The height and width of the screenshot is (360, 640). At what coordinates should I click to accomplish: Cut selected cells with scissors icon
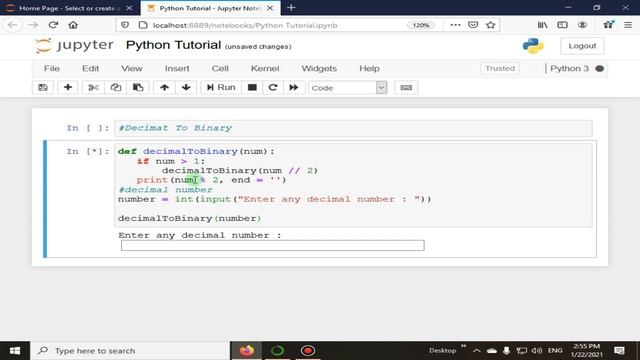tap(93, 87)
